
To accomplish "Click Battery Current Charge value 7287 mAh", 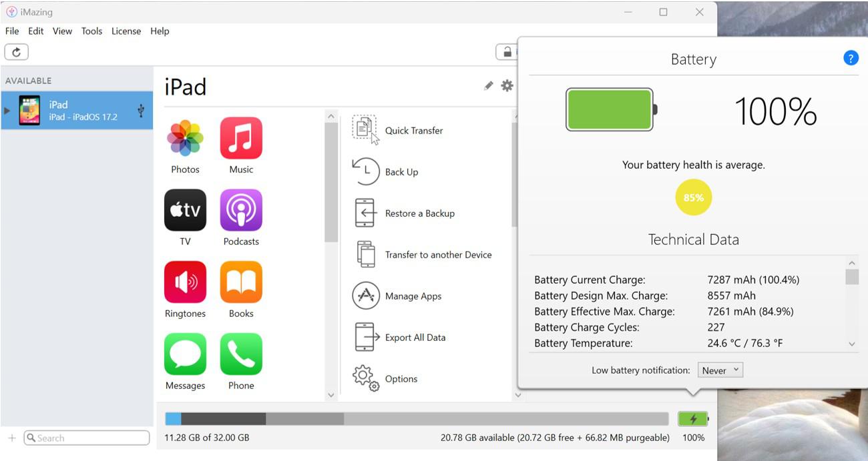I will click(x=753, y=280).
